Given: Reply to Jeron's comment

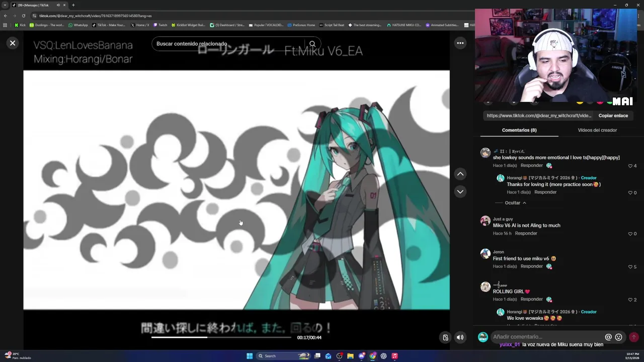Looking at the screenshot, I should point(531,266).
